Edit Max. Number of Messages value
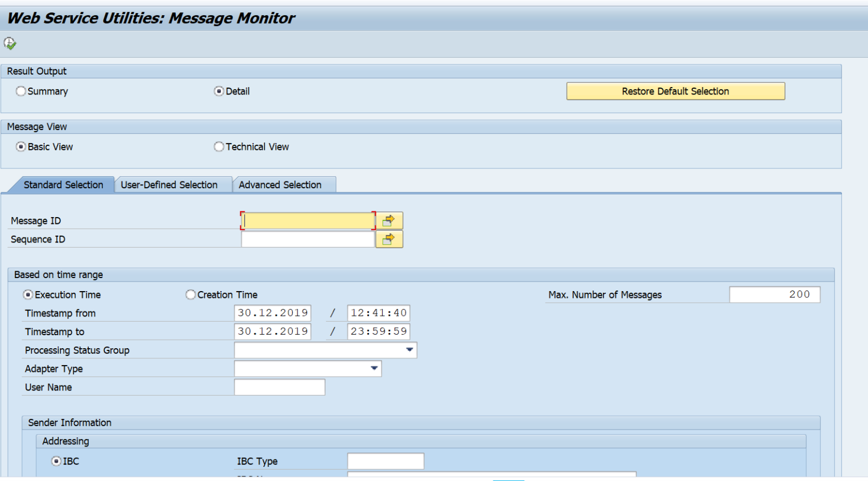 coord(775,294)
